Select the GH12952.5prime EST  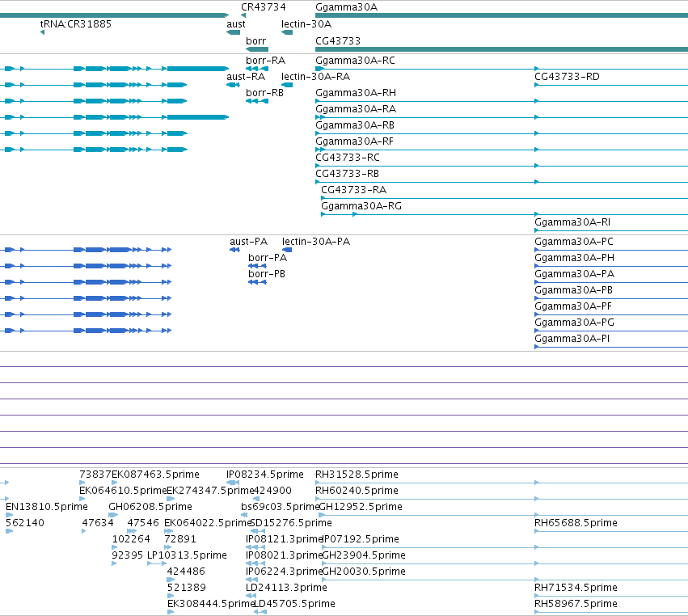[361, 506]
